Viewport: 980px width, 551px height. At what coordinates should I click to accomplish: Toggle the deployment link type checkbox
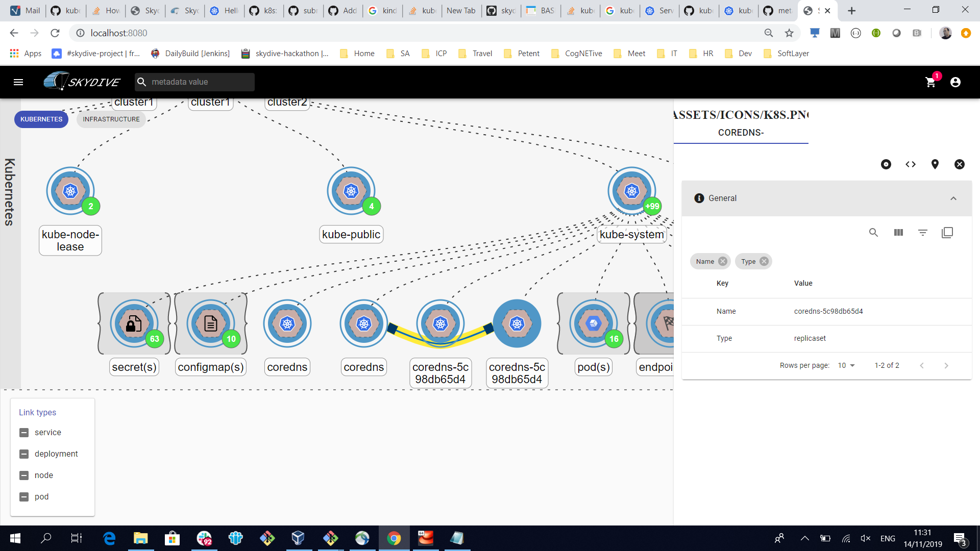(x=24, y=454)
